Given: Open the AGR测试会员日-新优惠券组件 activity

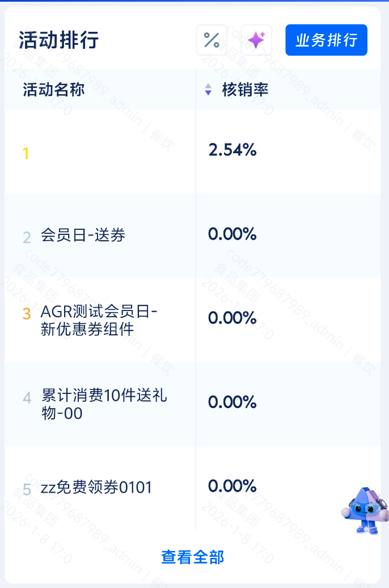Looking at the screenshot, I should 99,320.
